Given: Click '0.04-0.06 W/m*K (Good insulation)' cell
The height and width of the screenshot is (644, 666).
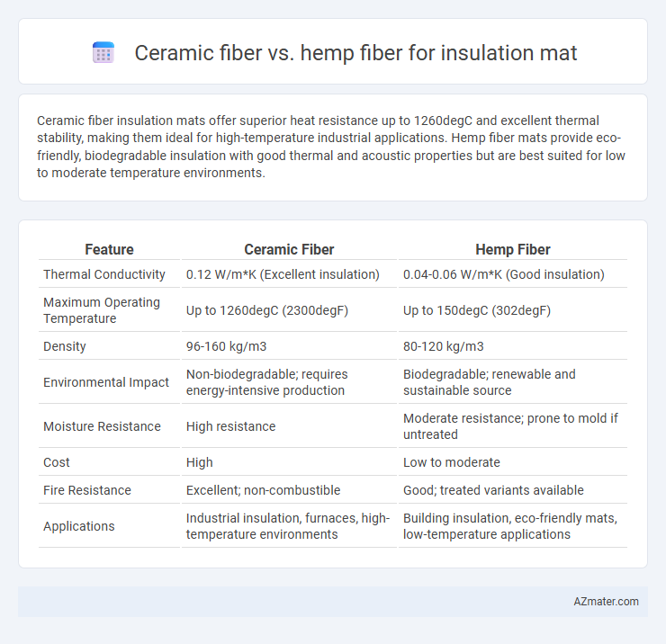Looking at the screenshot, I should (x=503, y=274).
